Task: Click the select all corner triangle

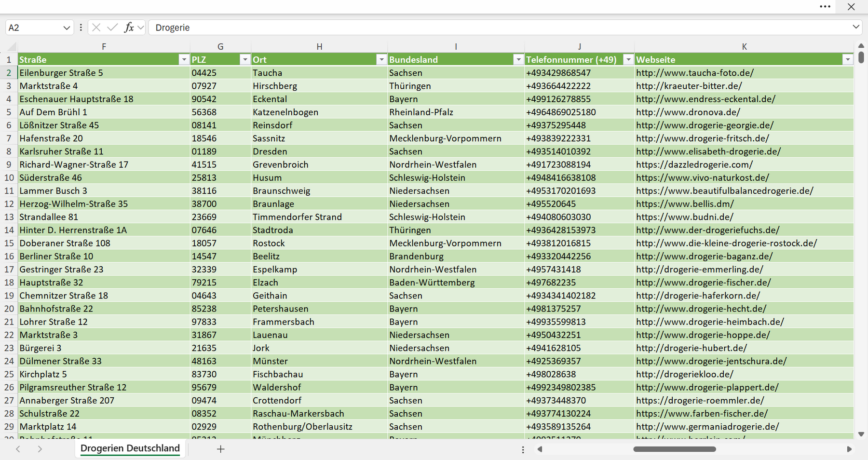Action: coord(11,46)
